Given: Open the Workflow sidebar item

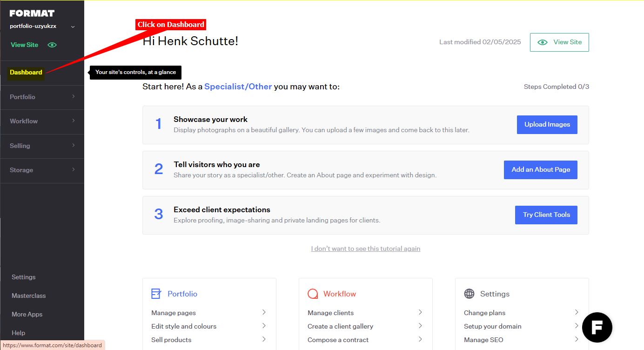Looking at the screenshot, I should (x=24, y=121).
